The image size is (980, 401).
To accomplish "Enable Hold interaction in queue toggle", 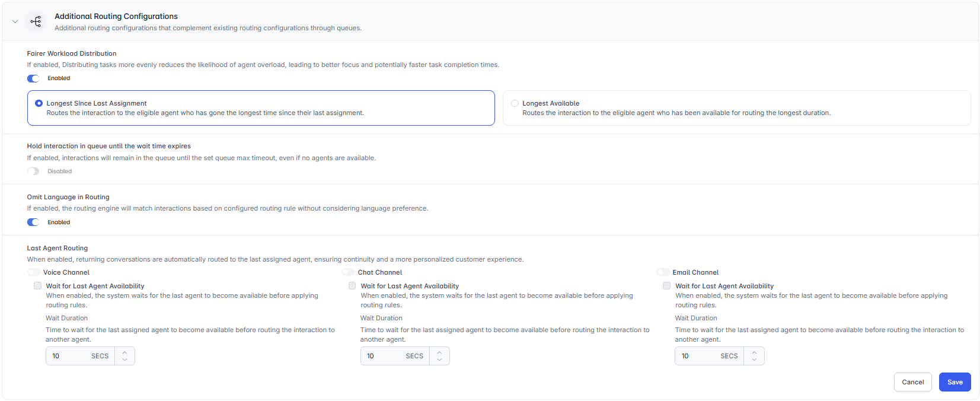I will tap(33, 171).
